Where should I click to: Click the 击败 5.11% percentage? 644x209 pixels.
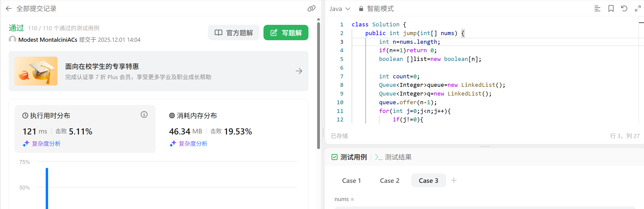(74, 131)
